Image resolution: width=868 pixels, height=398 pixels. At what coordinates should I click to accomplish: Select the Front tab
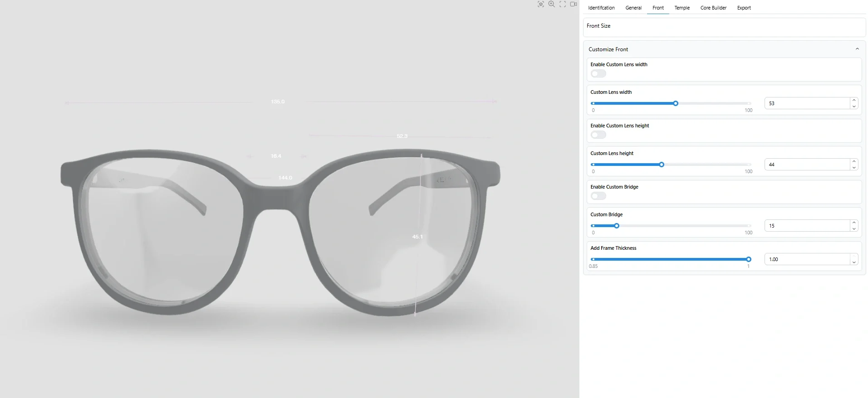(658, 8)
